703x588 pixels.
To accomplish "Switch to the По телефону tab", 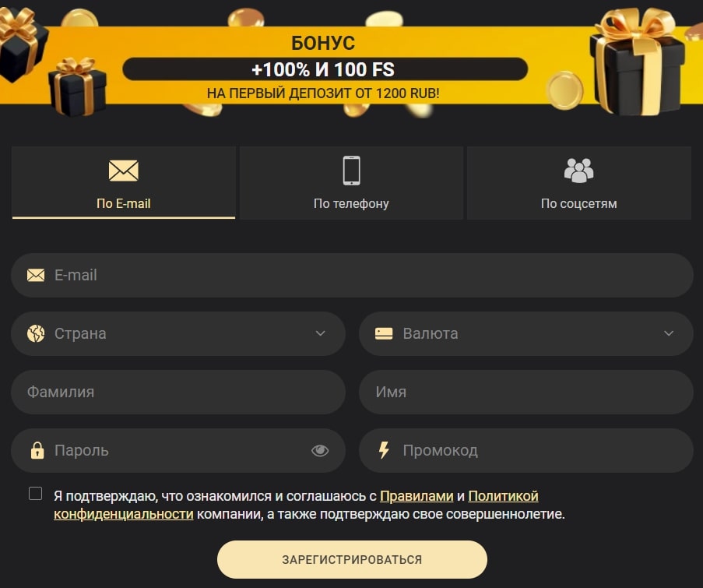I will click(x=351, y=182).
